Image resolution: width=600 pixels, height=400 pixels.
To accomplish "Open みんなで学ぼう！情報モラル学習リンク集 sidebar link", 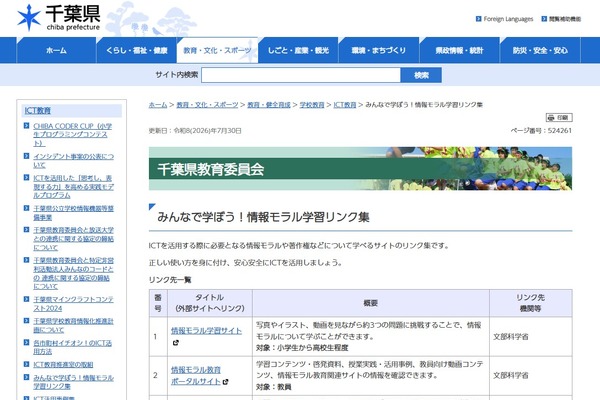I will 73,382.
